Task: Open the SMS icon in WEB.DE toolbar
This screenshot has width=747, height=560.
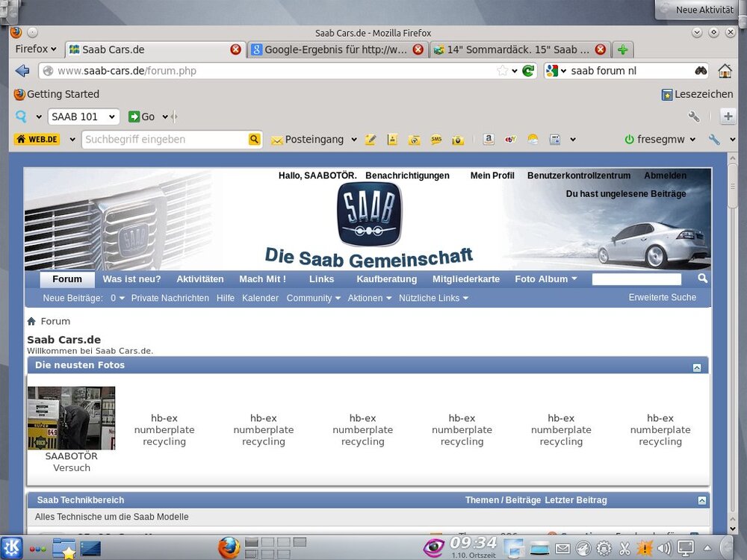Action: point(436,140)
